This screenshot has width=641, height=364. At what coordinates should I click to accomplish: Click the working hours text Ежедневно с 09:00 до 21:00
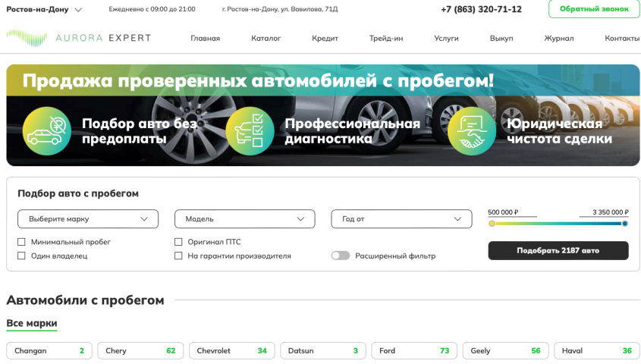tap(152, 9)
